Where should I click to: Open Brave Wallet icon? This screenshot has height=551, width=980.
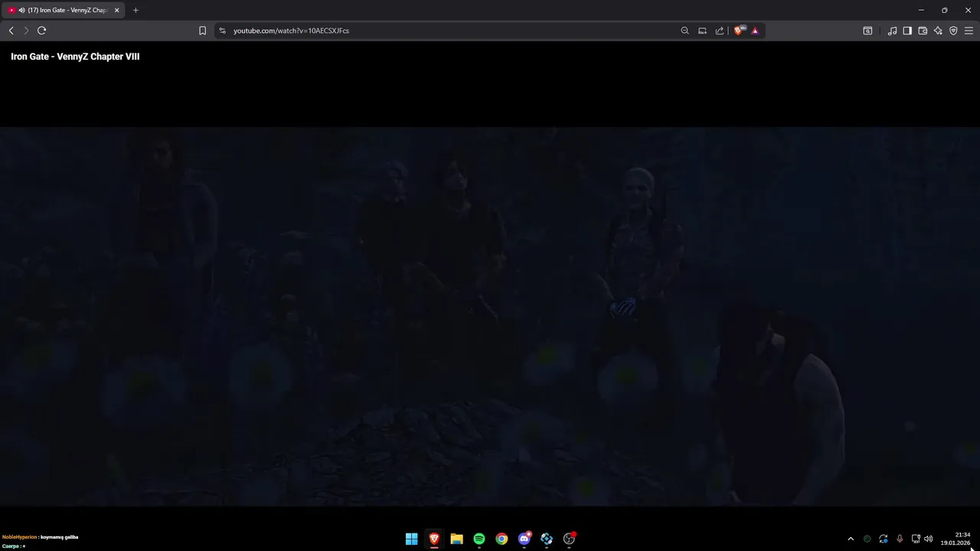coord(923,31)
